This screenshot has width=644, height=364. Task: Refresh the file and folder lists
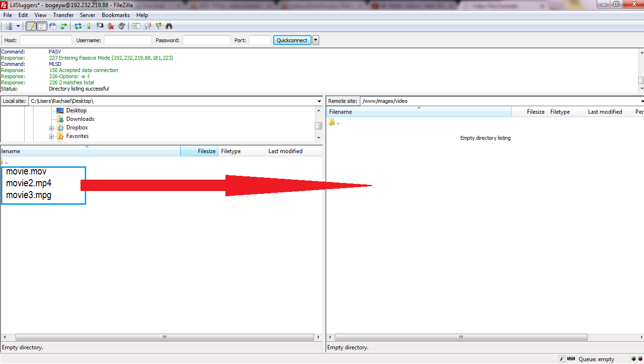pyautogui.click(x=79, y=26)
